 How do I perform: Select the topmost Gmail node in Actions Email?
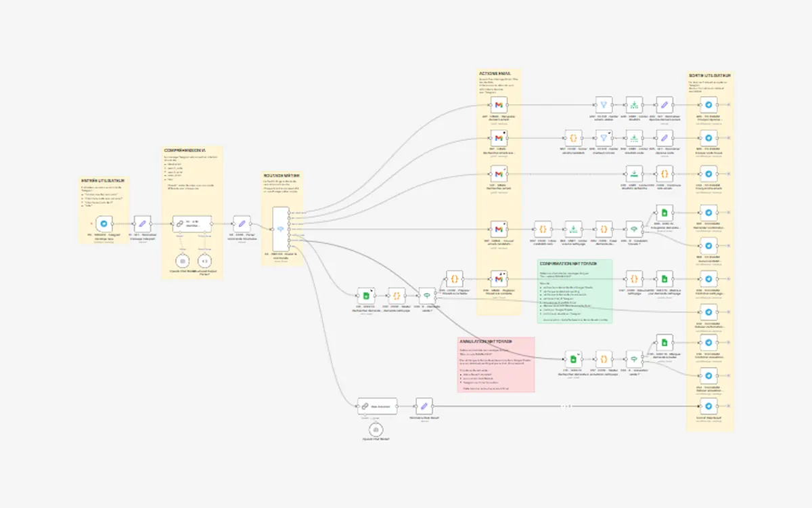pos(499,105)
